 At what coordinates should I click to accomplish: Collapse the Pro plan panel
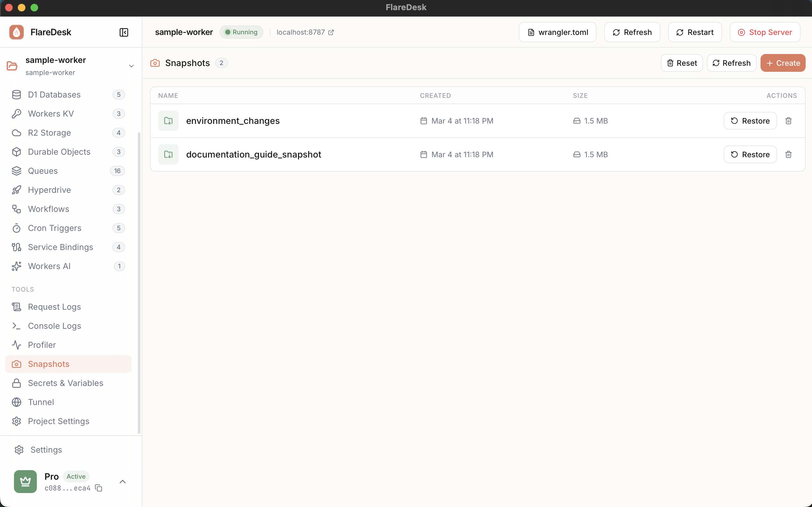[122, 481]
